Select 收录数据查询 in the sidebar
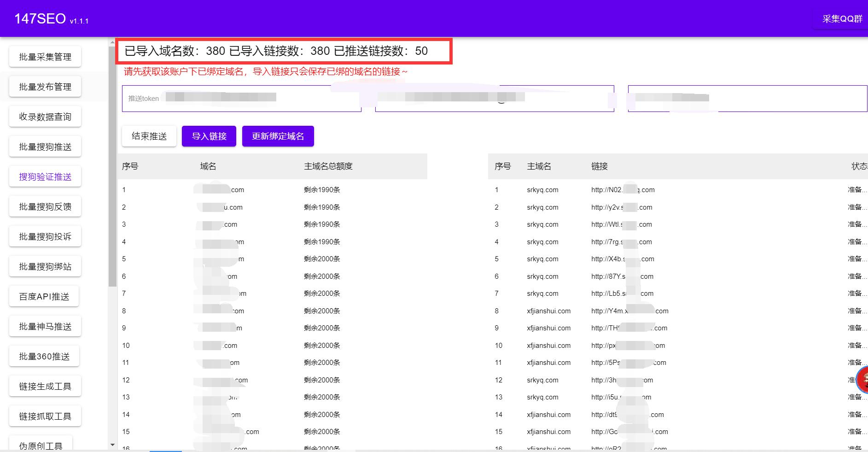The height and width of the screenshot is (452, 868). pos(45,116)
